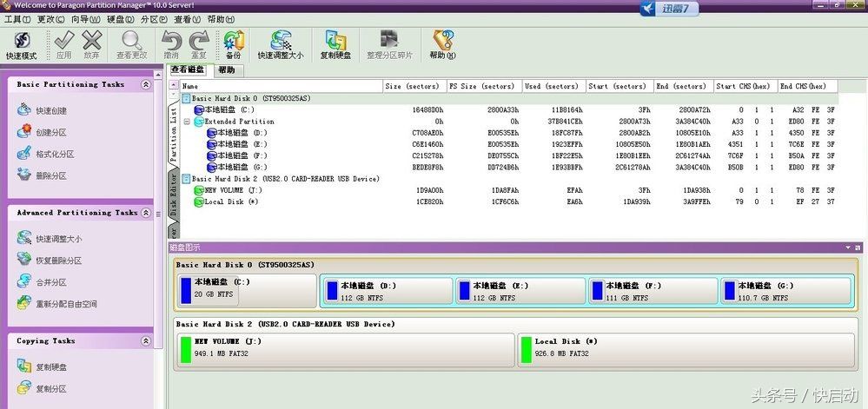Viewport: 868px width, 409px height.
Task: Open the 分区(P) menu
Action: pos(154,18)
